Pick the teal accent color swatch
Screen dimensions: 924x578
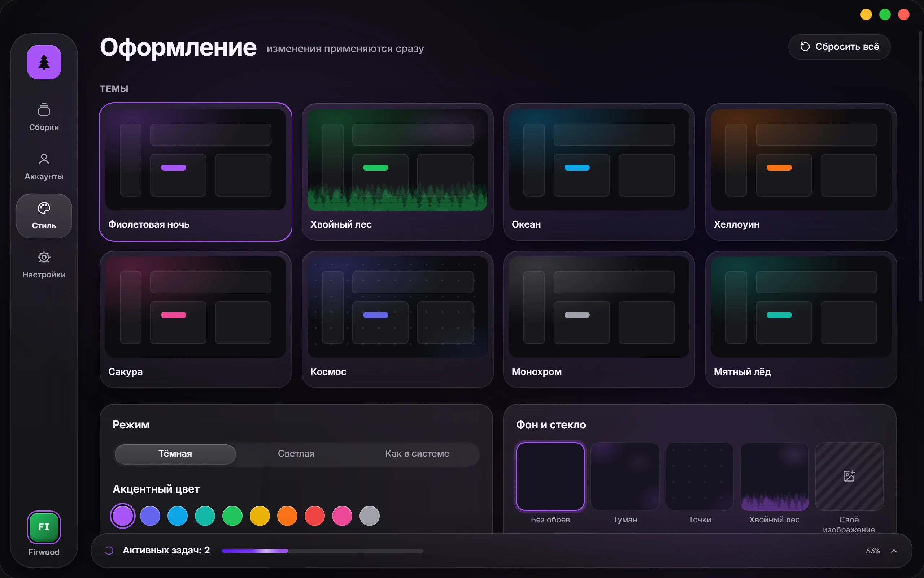click(x=205, y=516)
